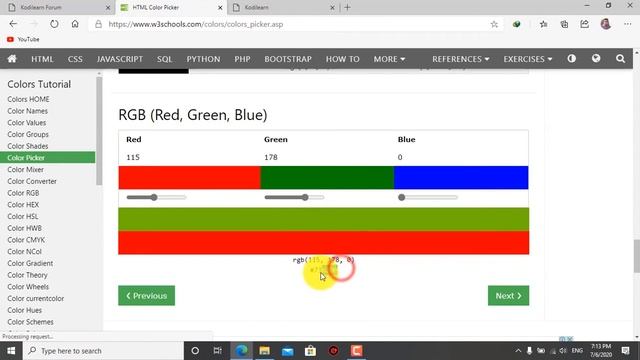Click the taskbar search box
The image size is (640, 360).
[104, 351]
